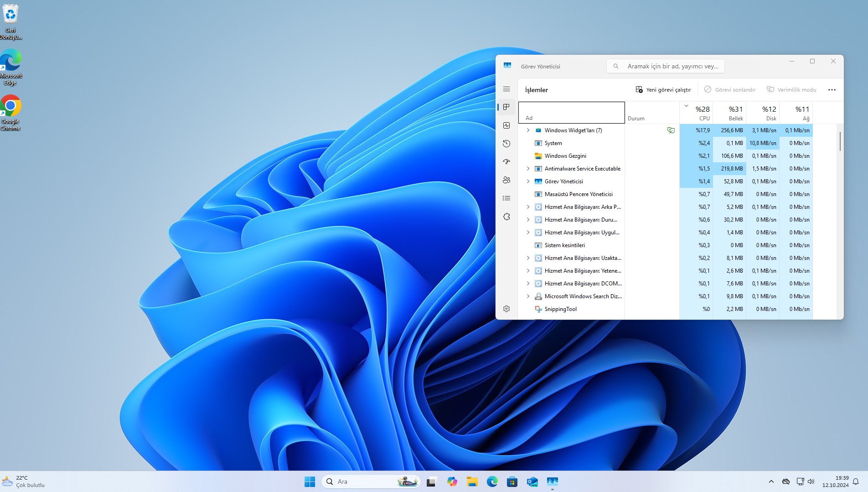868x492 pixels.
Task: Select the İşlemler (Processes) sidebar tab
Action: 506,107
